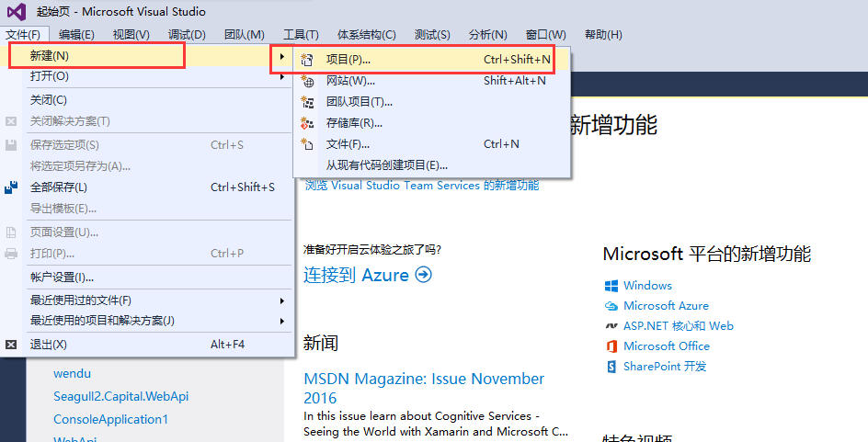The height and width of the screenshot is (442, 868).
Task: Click the SharePoint icon
Action: click(x=611, y=367)
